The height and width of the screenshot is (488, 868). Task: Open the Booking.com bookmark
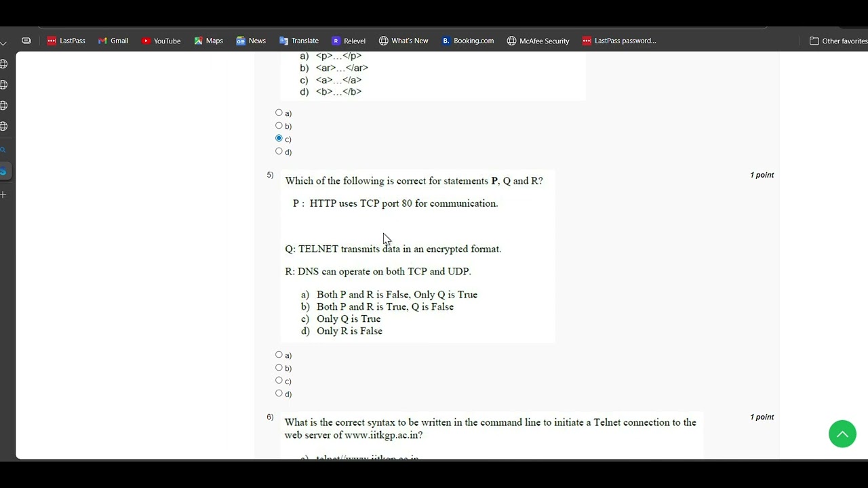click(468, 41)
